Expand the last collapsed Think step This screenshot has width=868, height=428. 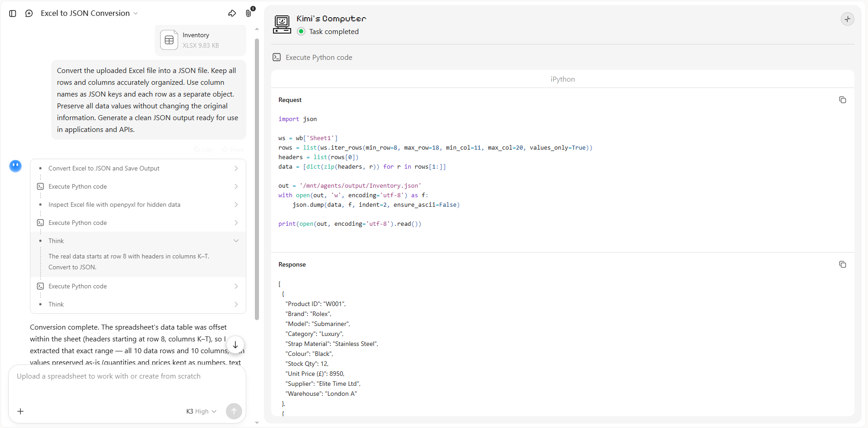138,304
